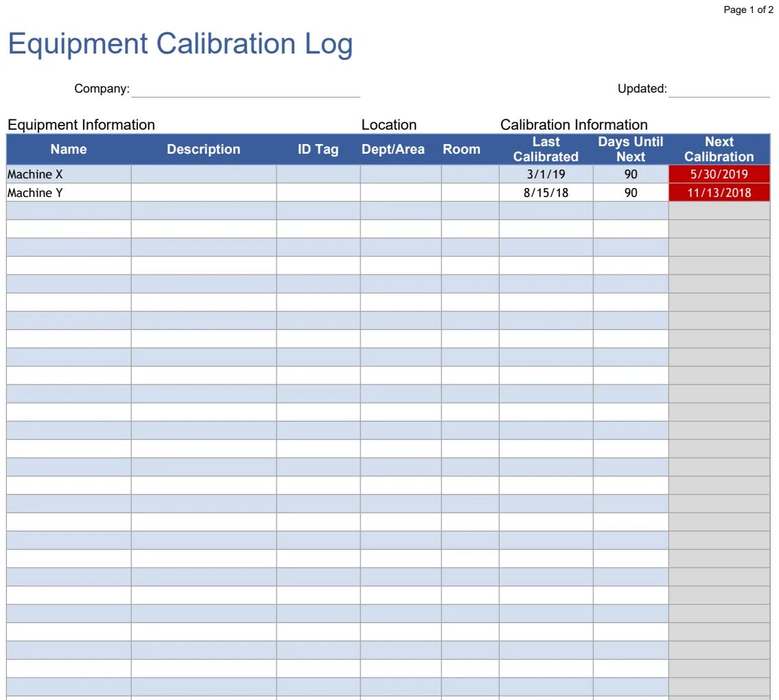
Task: Click the Name column header
Action: [69, 149]
